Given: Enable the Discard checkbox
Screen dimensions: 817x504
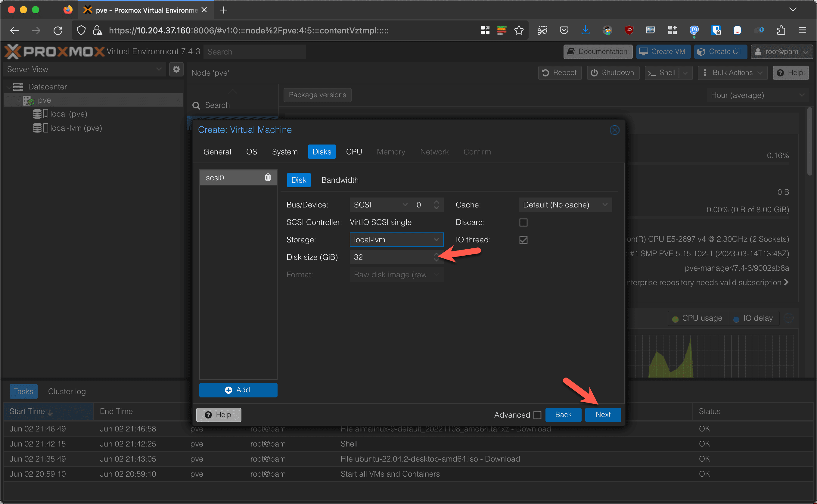Looking at the screenshot, I should pyautogui.click(x=523, y=222).
